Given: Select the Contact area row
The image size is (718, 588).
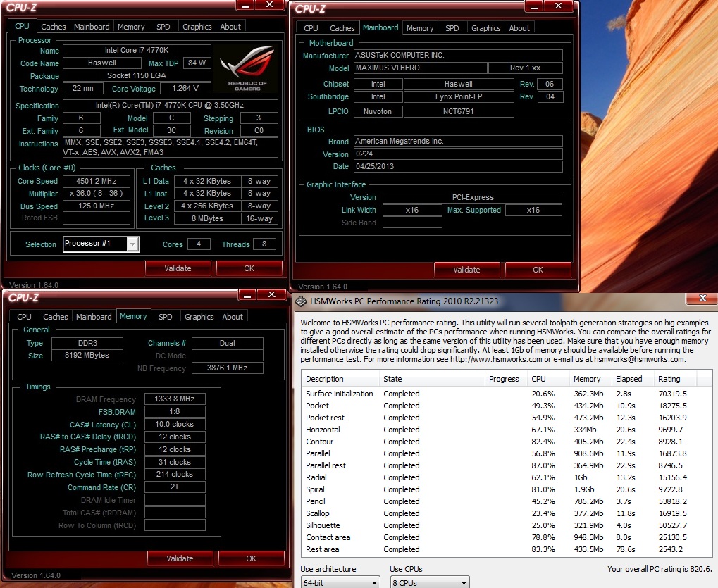Looking at the screenshot, I should coord(506,537).
